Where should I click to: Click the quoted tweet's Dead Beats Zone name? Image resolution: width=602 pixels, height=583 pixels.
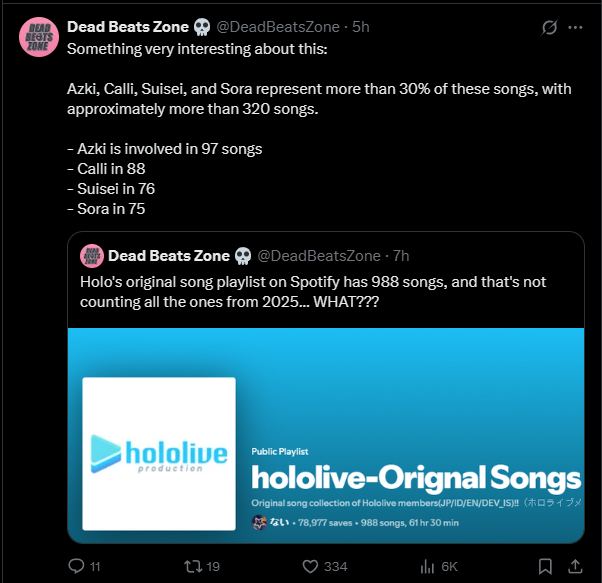[x=169, y=256]
